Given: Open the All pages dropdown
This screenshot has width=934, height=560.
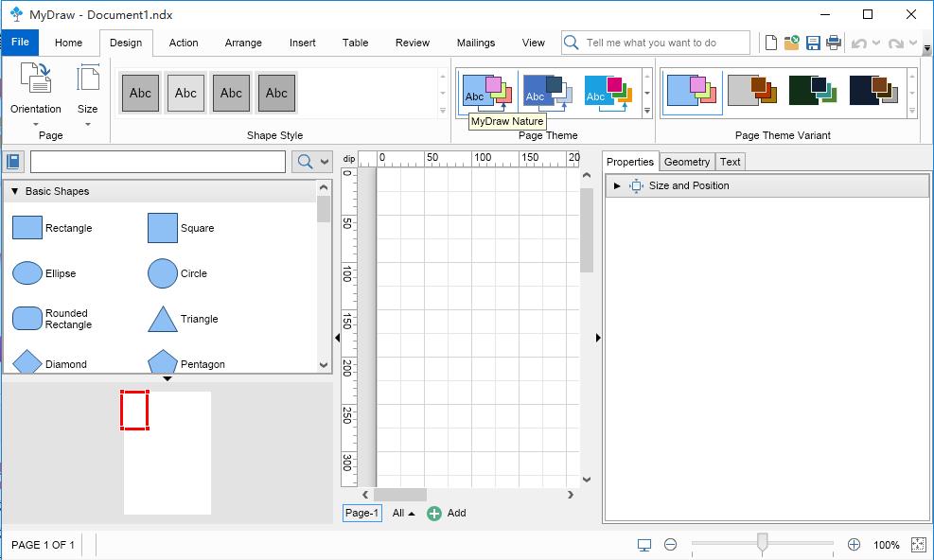Looking at the screenshot, I should coord(403,513).
